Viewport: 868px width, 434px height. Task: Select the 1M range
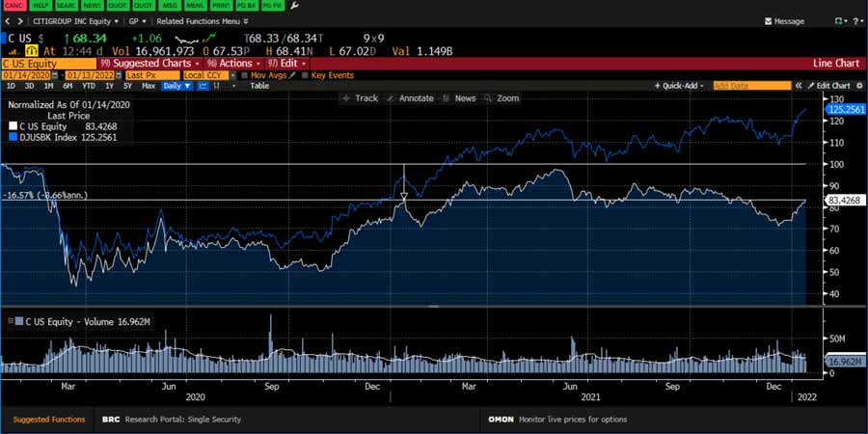49,86
